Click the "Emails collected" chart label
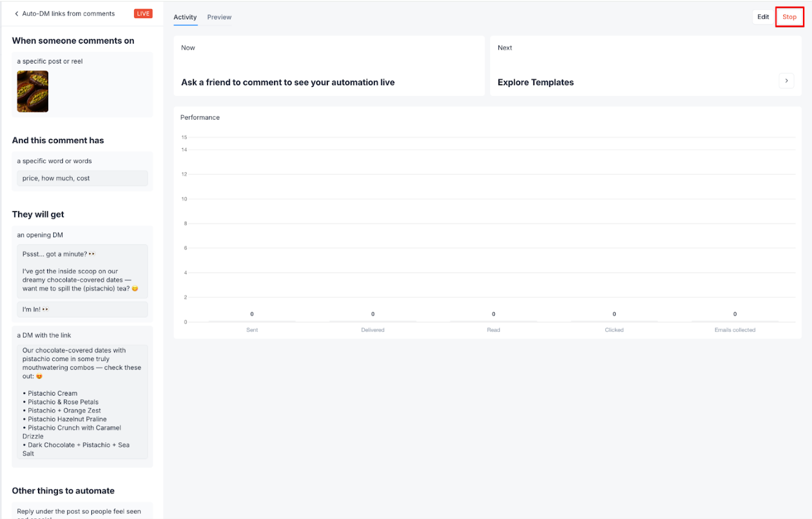The height and width of the screenshot is (519, 812). click(x=735, y=330)
